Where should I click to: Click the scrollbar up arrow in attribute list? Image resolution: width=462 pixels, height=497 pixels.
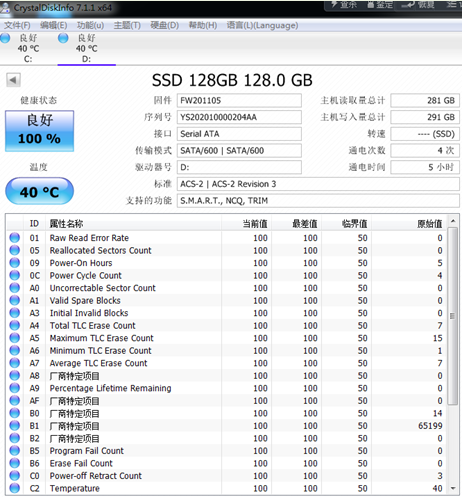[453, 221]
